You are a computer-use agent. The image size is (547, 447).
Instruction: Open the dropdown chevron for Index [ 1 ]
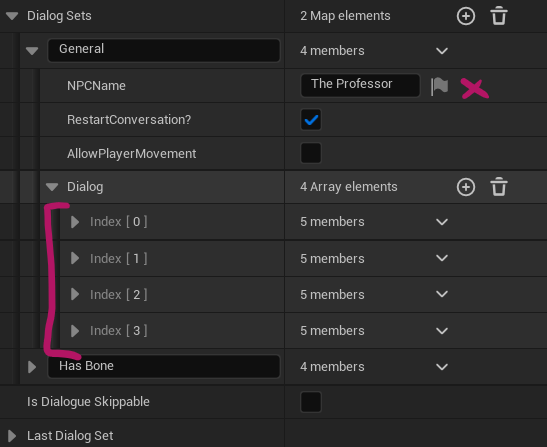click(442, 258)
